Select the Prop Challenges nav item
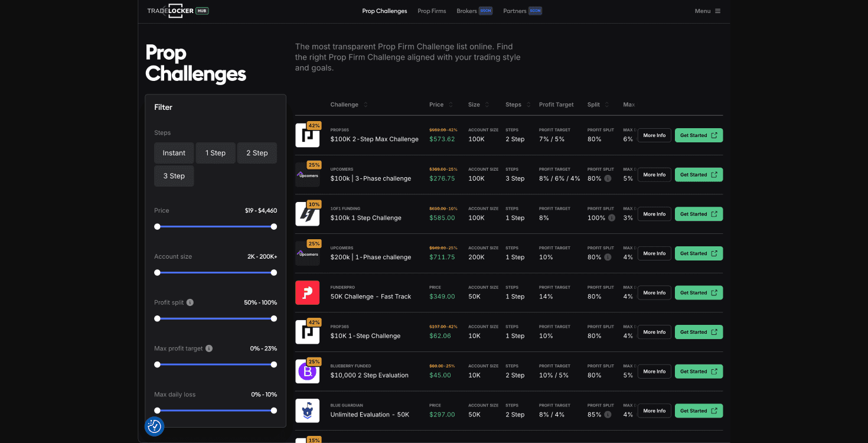 coord(384,11)
